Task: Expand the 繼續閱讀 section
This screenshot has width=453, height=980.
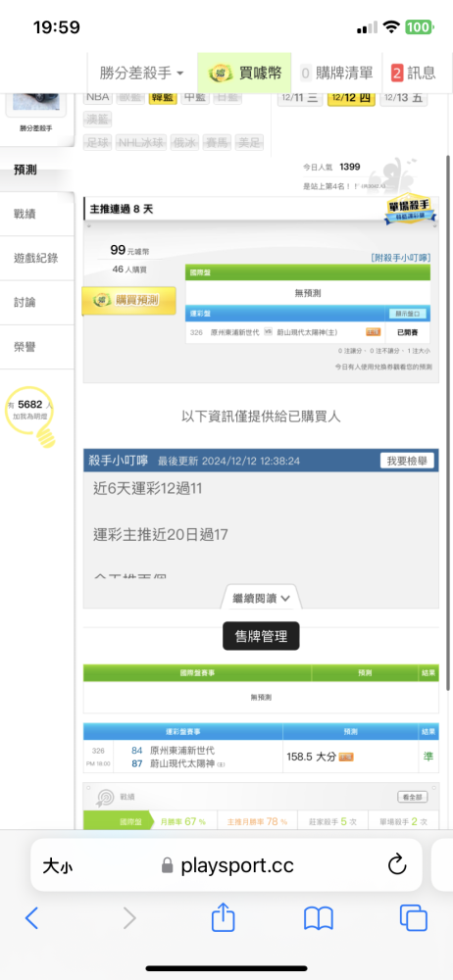Action: point(262,598)
